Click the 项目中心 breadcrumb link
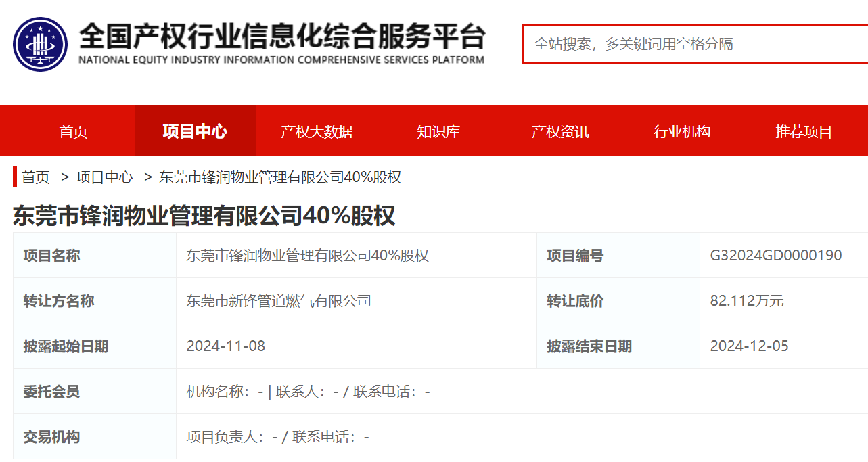 [x=104, y=177]
